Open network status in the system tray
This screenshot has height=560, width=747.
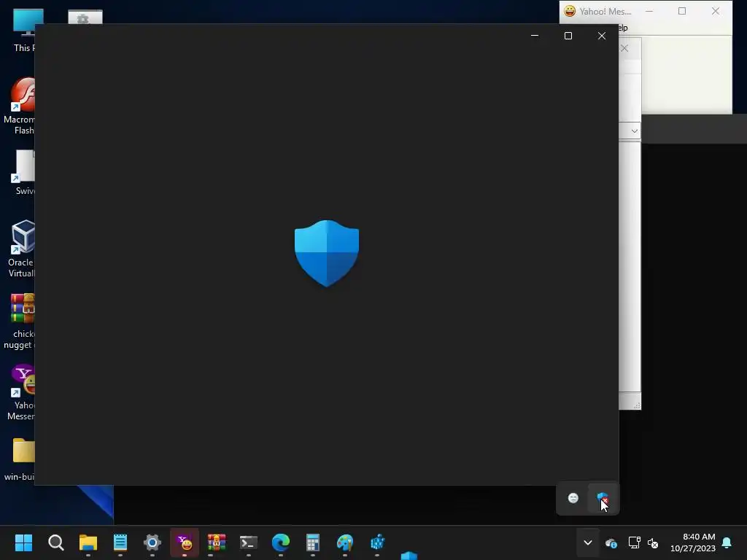click(x=634, y=542)
